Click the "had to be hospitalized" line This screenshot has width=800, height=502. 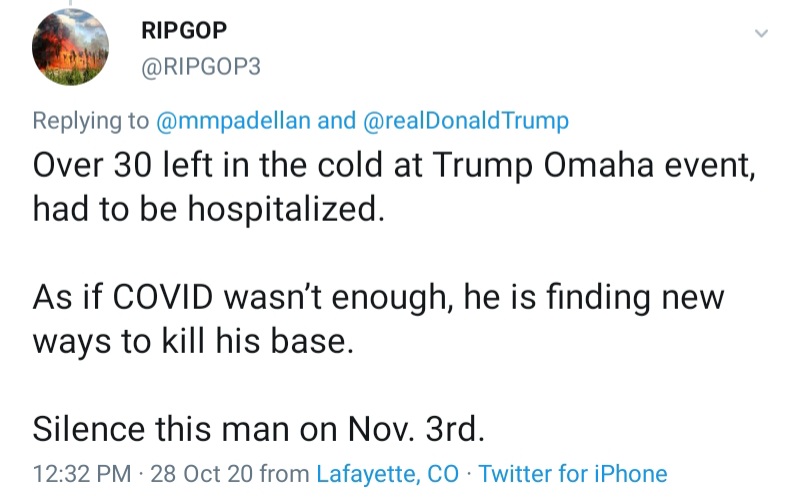coord(208,208)
